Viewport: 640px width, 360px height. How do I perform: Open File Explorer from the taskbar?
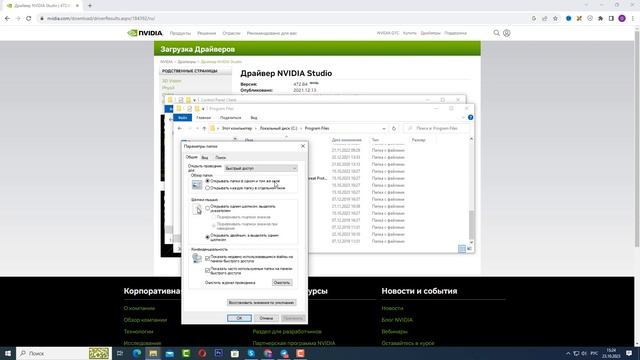(x=153, y=353)
